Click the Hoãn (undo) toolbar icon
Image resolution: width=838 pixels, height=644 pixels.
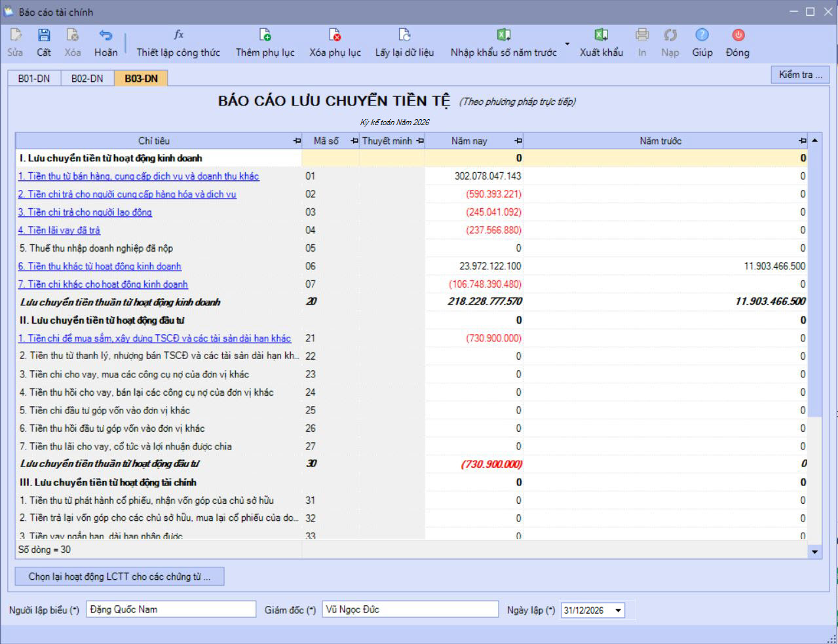click(x=105, y=36)
